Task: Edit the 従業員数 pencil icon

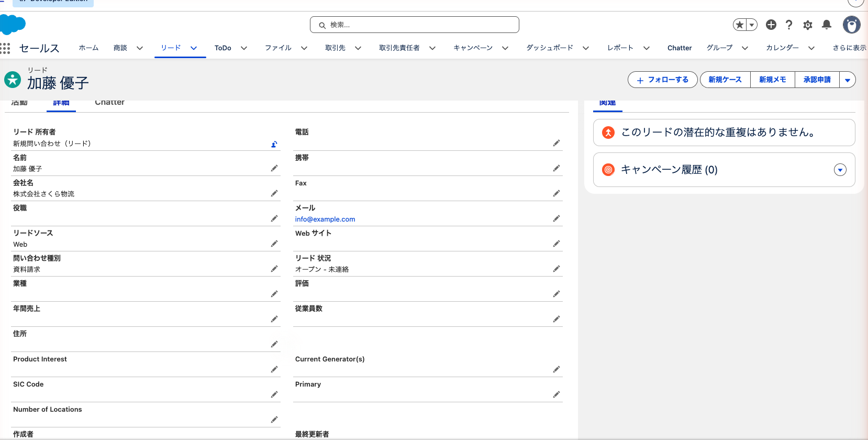Action: [556, 319]
